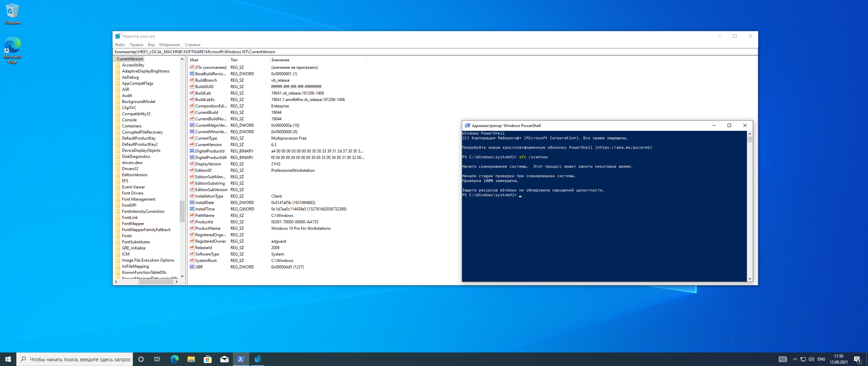Show hidden tray icons chevron
This screenshot has height=366, width=868.
point(795,359)
